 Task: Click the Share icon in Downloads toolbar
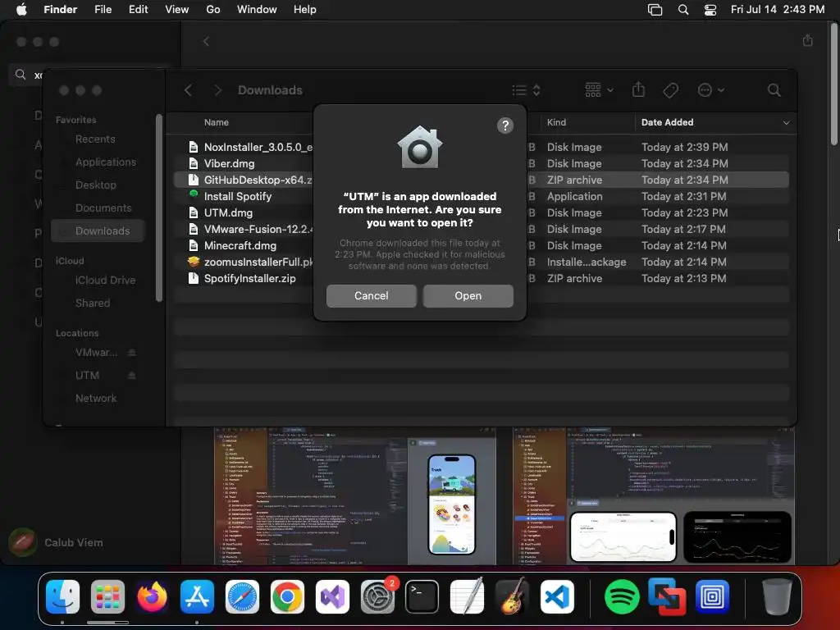638,89
